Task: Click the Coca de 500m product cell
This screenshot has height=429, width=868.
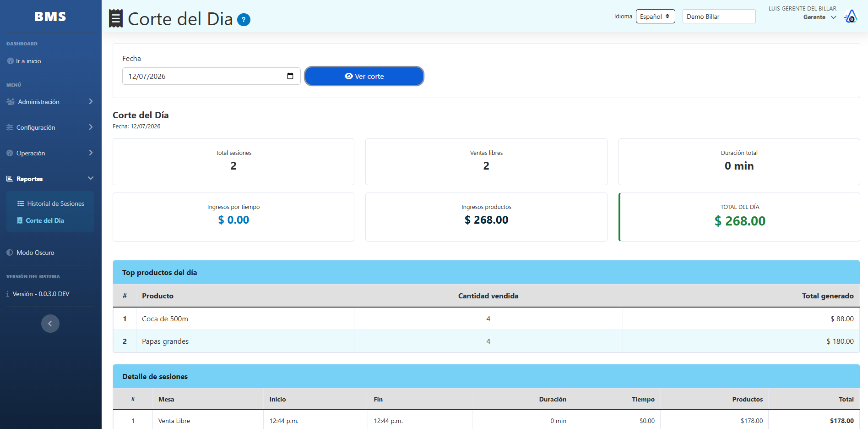Action: click(x=245, y=319)
